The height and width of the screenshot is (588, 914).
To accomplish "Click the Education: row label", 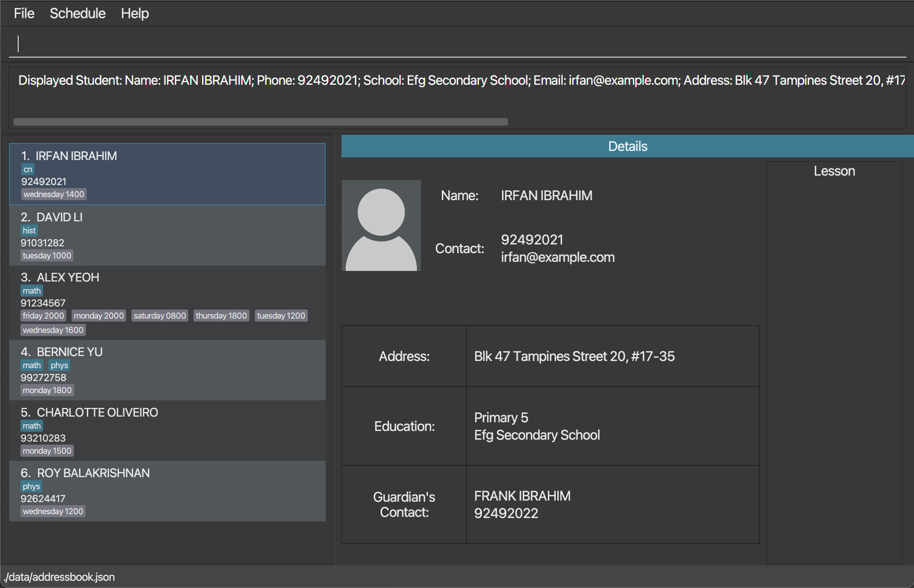I will tap(404, 426).
